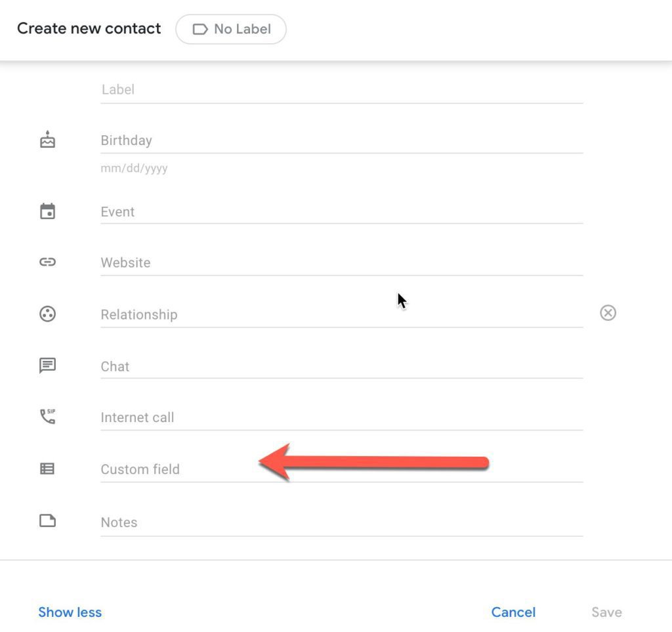Click the Notes page icon

pyautogui.click(x=47, y=521)
